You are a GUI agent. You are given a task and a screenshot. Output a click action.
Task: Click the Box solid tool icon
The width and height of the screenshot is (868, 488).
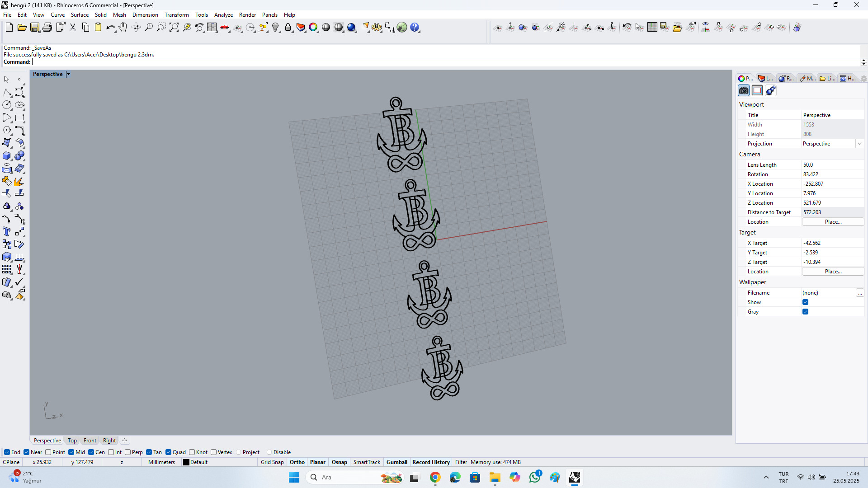(x=7, y=156)
